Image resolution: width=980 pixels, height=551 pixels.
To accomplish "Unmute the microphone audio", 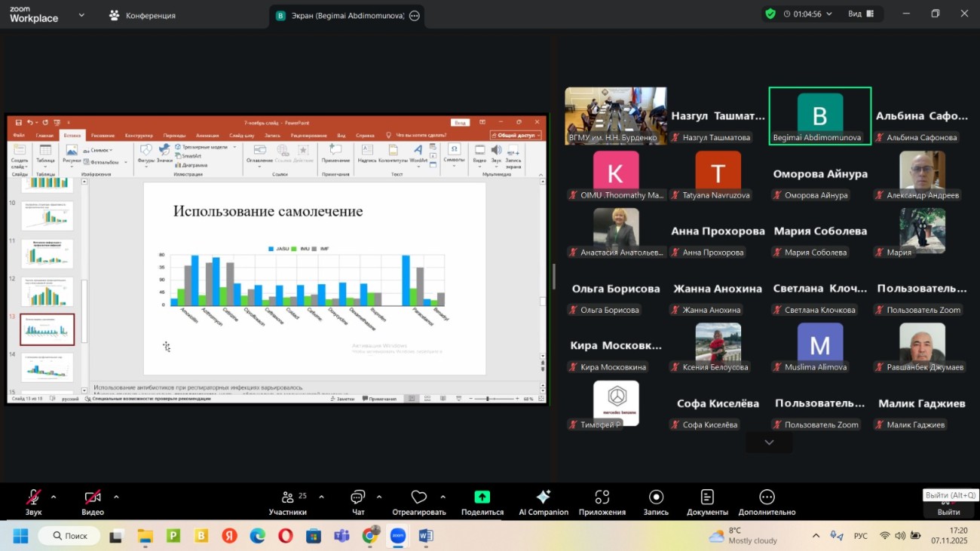I will [34, 497].
